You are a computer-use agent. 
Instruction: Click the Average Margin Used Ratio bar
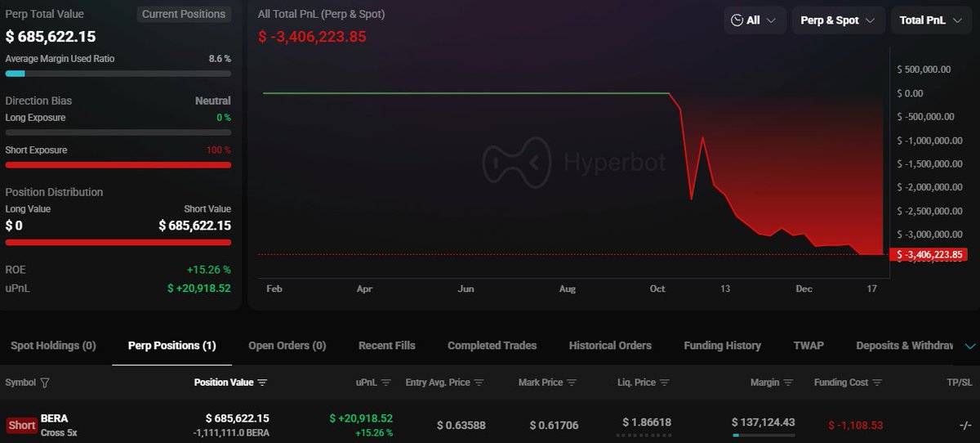click(118, 74)
